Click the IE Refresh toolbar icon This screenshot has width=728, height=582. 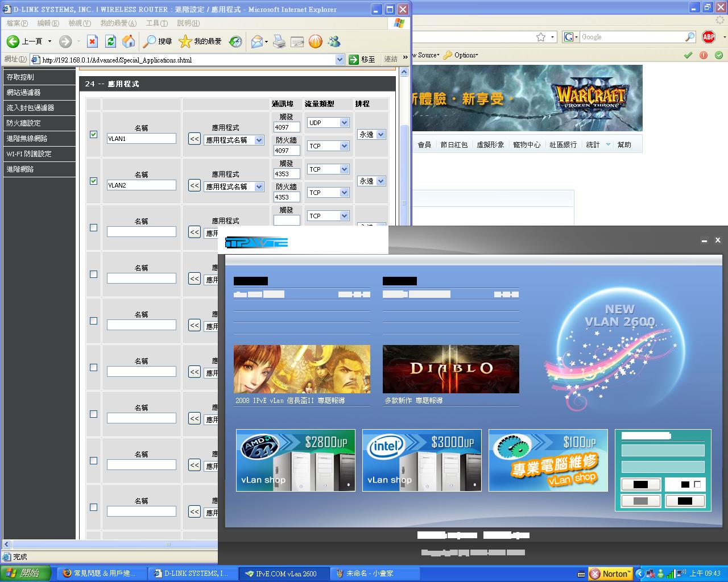click(110, 41)
